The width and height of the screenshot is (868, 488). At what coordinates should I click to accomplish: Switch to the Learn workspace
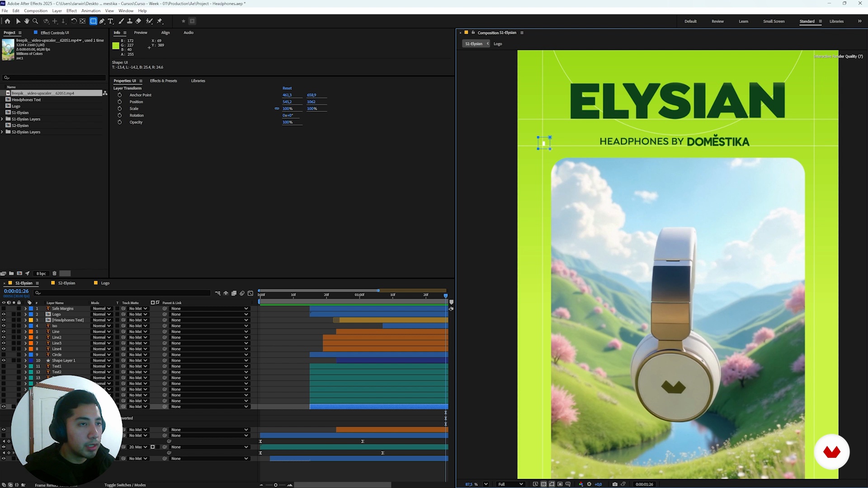(743, 21)
